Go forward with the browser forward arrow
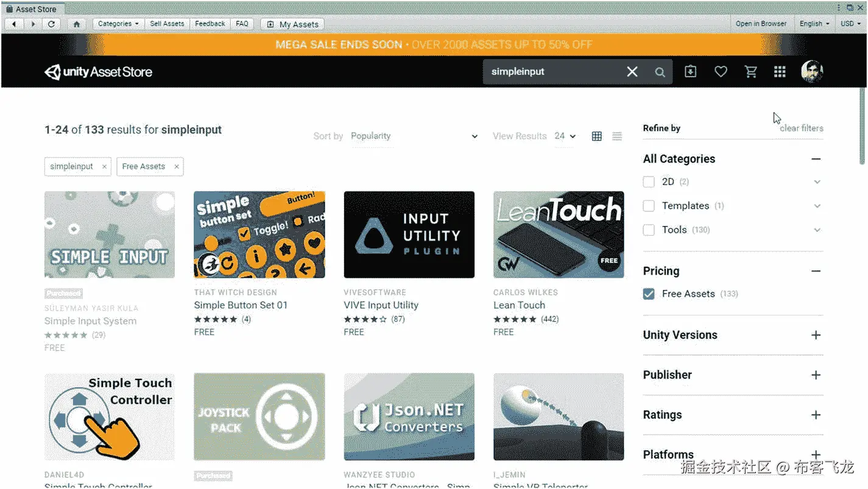 point(33,24)
